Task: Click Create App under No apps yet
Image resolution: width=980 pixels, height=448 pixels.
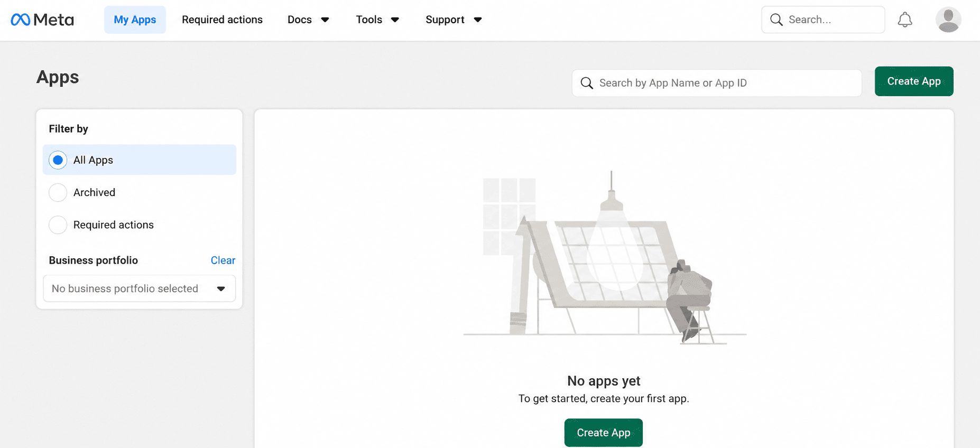Action: 604,433
